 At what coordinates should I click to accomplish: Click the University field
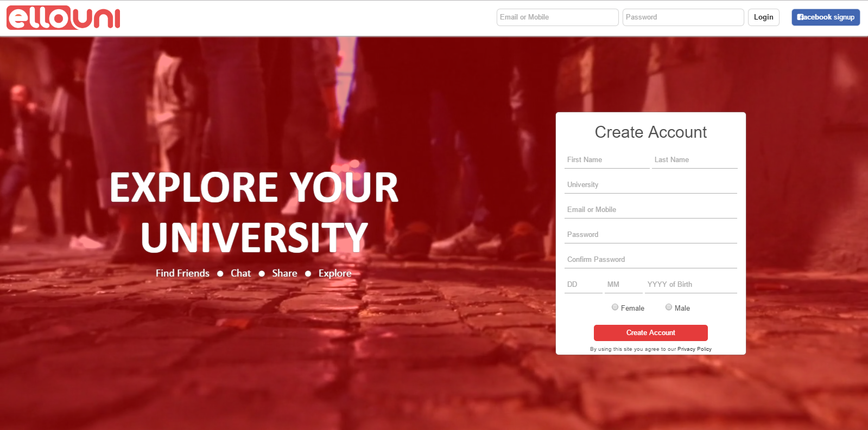[x=651, y=185]
